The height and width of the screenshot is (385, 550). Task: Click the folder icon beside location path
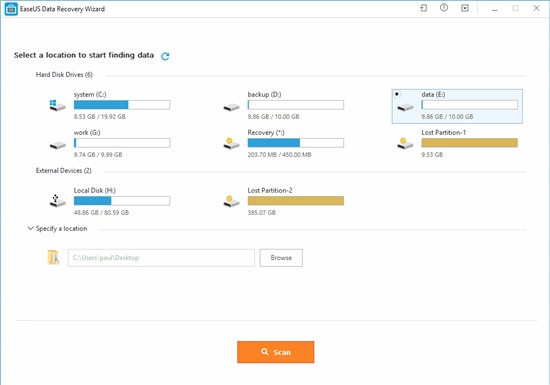[x=53, y=257]
